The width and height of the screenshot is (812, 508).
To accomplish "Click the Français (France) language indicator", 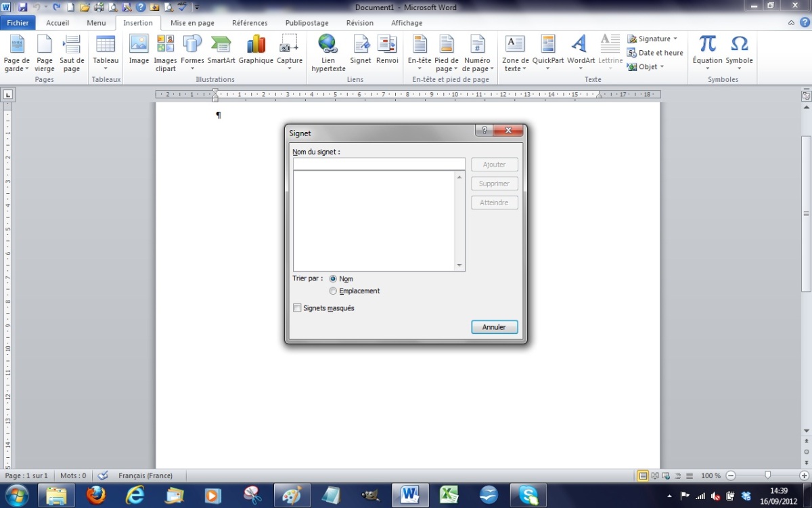I will 145,475.
